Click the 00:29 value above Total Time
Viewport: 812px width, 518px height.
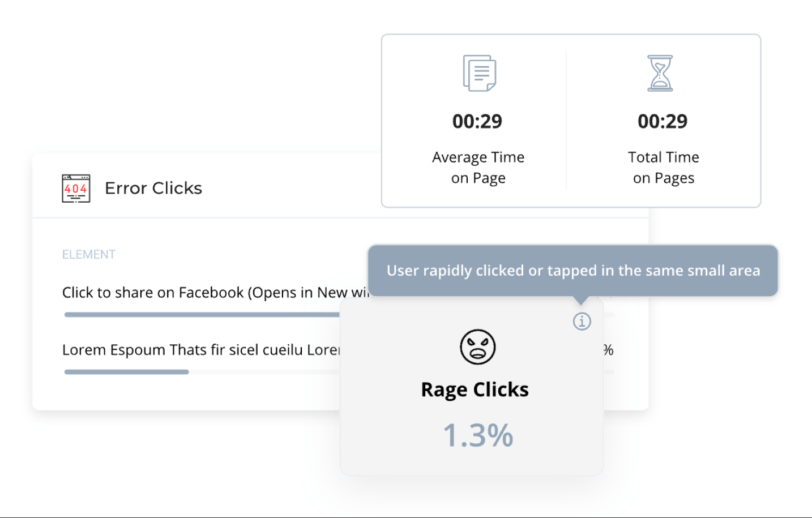663,121
